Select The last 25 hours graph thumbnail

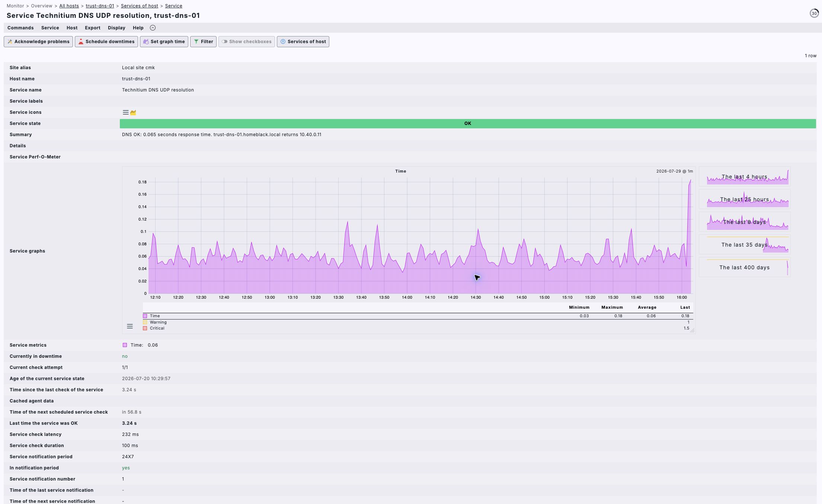pos(745,199)
